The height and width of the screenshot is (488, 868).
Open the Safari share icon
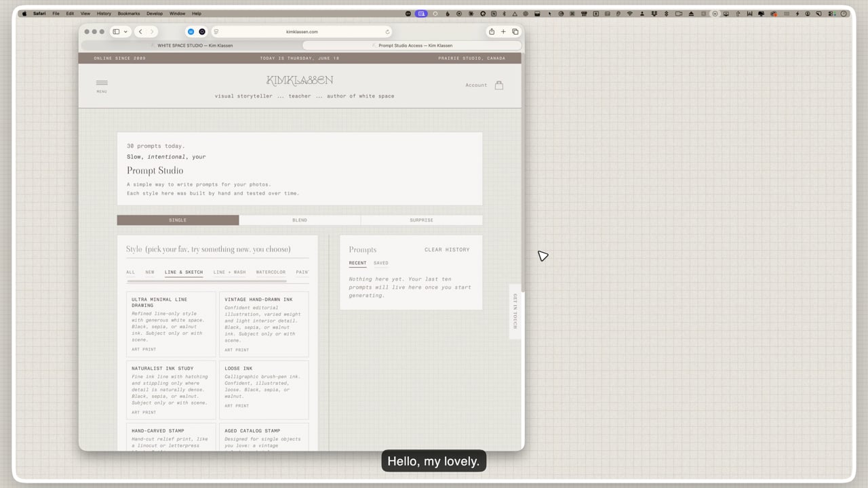click(x=492, y=32)
